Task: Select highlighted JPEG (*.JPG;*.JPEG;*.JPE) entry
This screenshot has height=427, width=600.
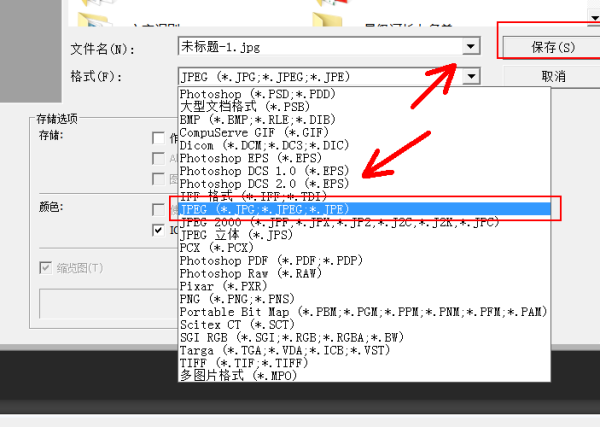Action: (x=365, y=209)
